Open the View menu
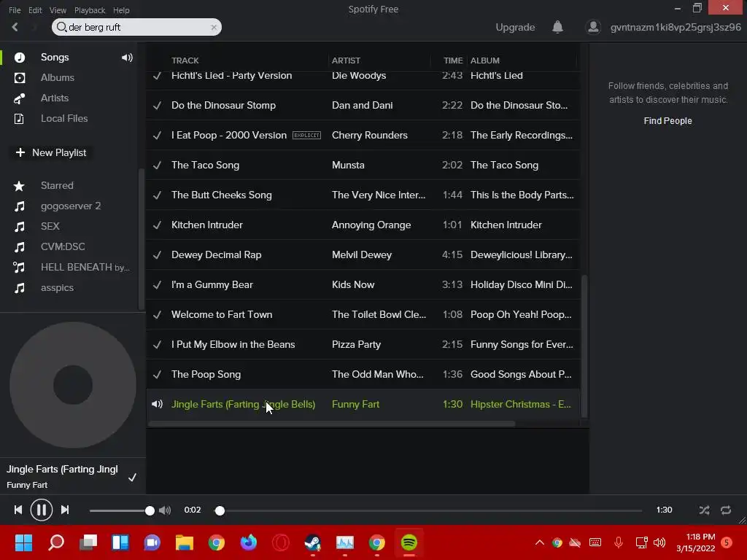 (58, 10)
